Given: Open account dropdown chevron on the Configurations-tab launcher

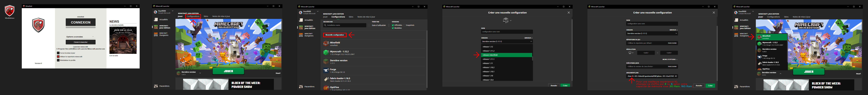Looking at the screenshot, I should pos(318,11).
